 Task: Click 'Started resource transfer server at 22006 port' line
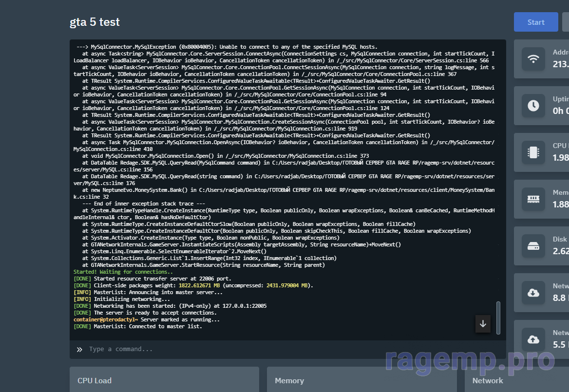152,279
